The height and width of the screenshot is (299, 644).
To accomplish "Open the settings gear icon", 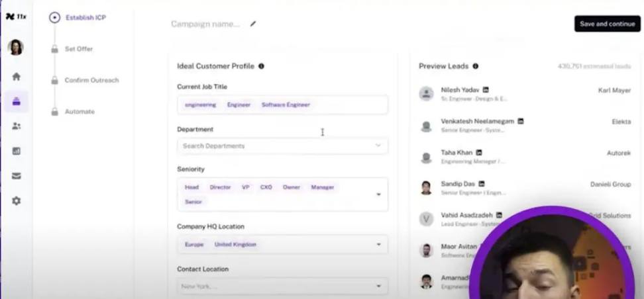I will pyautogui.click(x=17, y=201).
